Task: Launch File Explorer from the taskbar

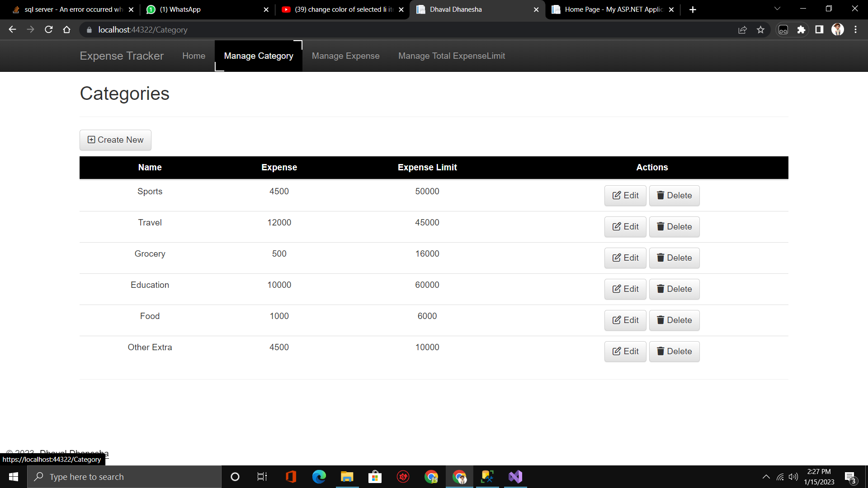Action: pos(347,477)
